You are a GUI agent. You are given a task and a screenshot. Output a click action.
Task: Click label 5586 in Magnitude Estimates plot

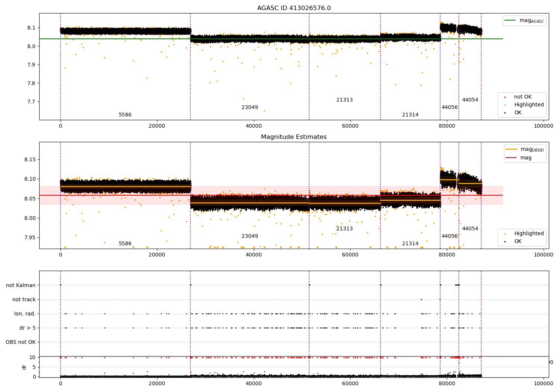[125, 244]
